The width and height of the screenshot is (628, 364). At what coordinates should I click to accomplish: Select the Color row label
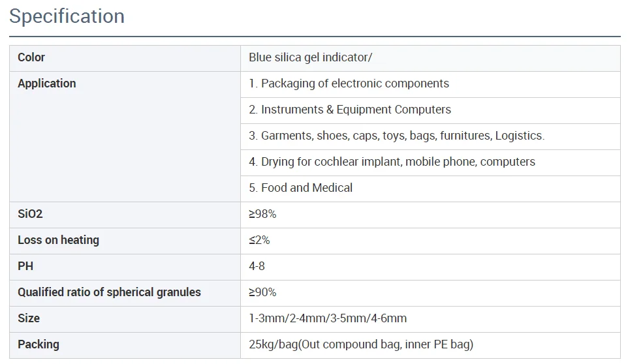pyautogui.click(x=31, y=57)
